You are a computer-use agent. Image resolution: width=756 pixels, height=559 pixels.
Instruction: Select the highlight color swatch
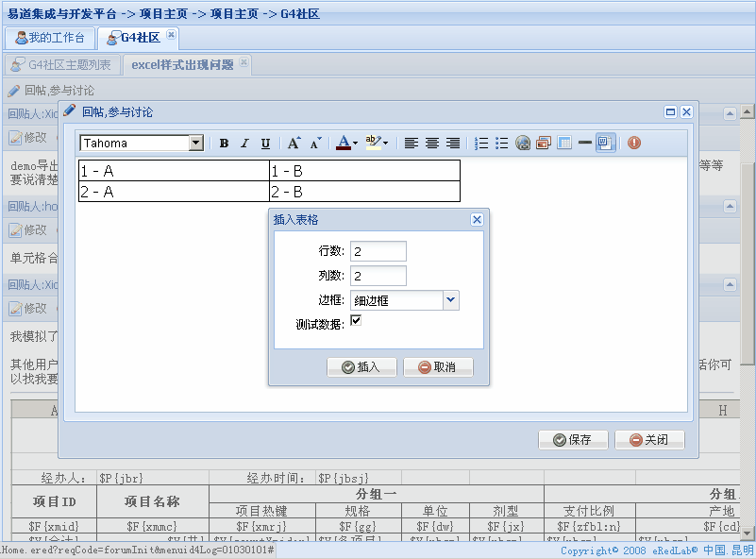point(372,143)
